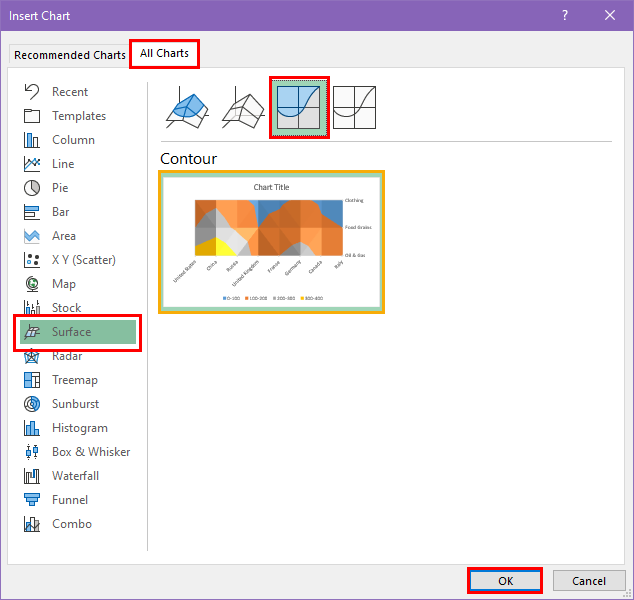Switch to the All Charts tab
Image resolution: width=634 pixels, height=600 pixels.
164,53
